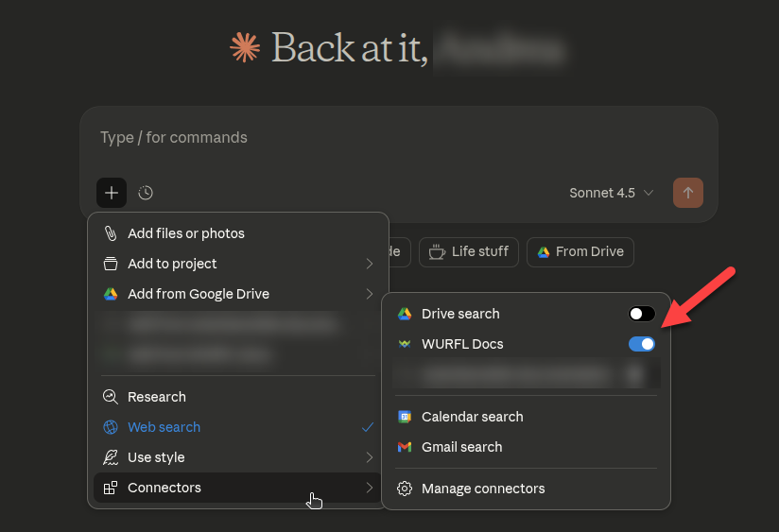The height and width of the screenshot is (532, 779).
Task: Click the Drive icon next to Drive search
Action: (405, 314)
